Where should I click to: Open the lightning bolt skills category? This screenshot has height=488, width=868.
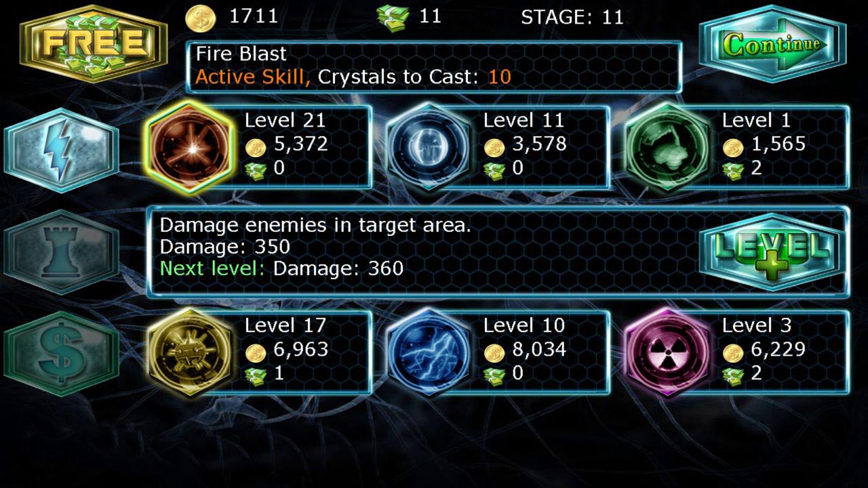[x=62, y=150]
